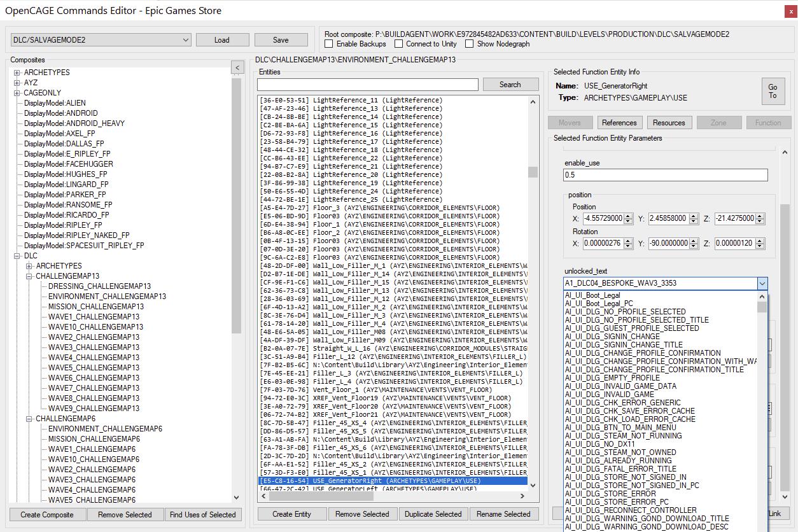The width and height of the screenshot is (798, 532).
Task: Open the Resources tab
Action: pyautogui.click(x=669, y=122)
